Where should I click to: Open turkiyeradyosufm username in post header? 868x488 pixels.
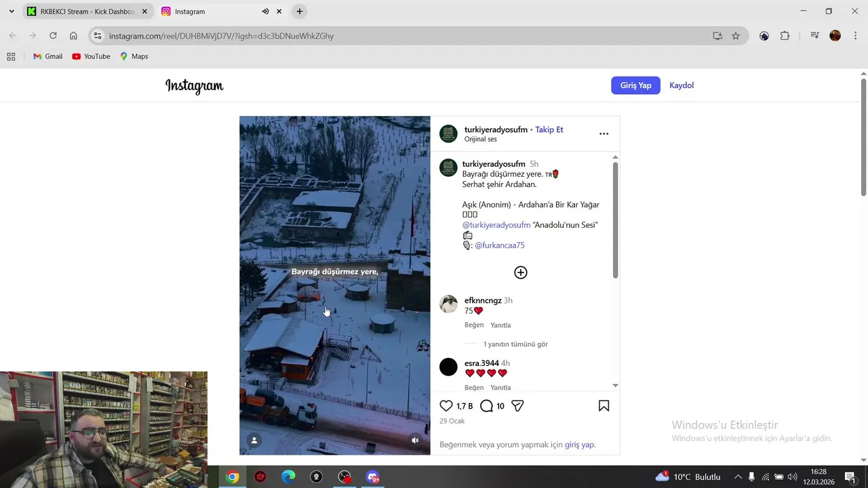pyautogui.click(x=496, y=129)
